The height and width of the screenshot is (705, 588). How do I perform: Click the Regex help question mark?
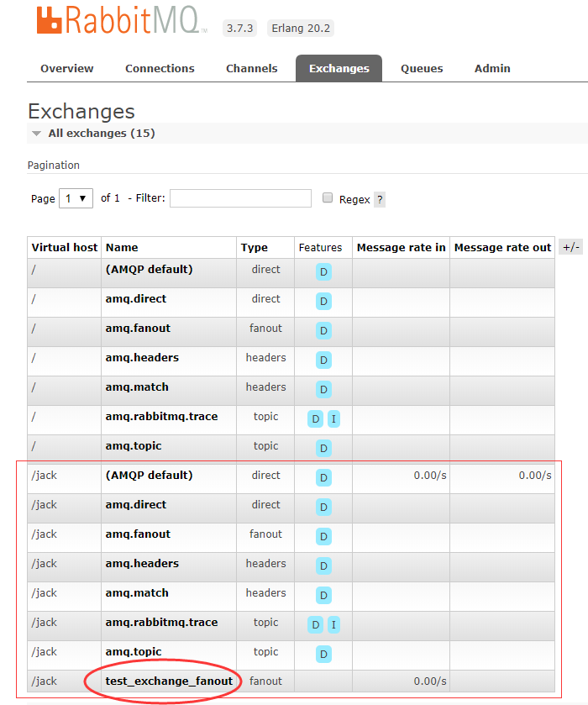click(x=380, y=199)
